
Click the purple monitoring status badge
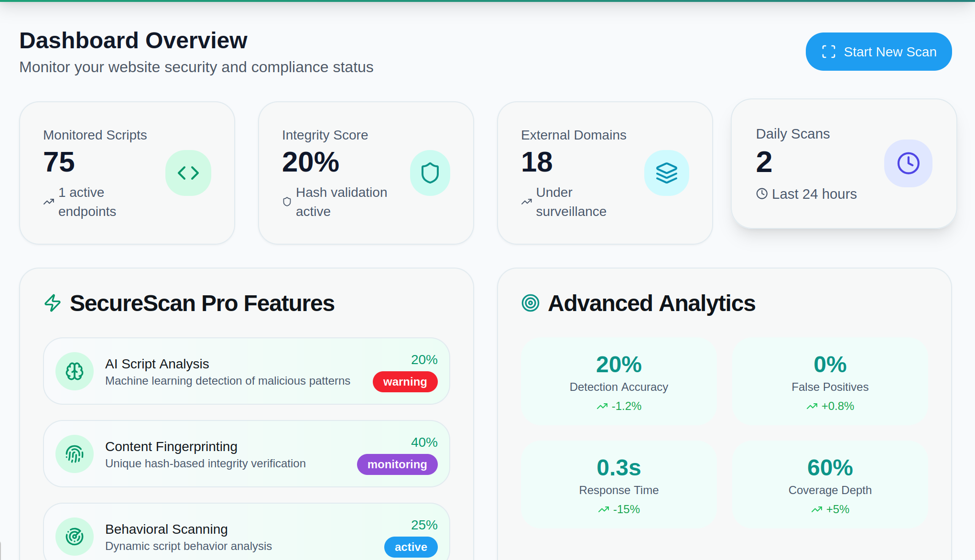point(397,464)
